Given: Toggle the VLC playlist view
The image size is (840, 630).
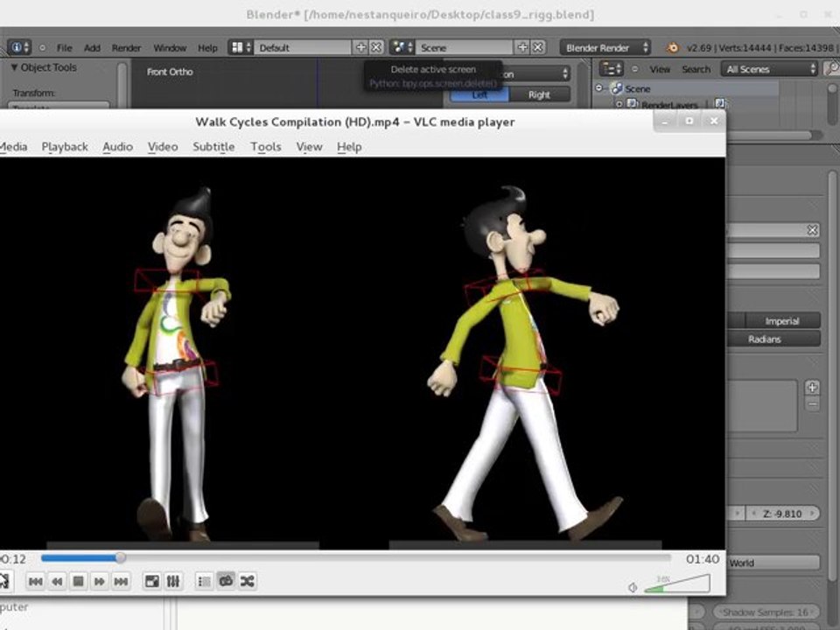Looking at the screenshot, I should coord(204,581).
